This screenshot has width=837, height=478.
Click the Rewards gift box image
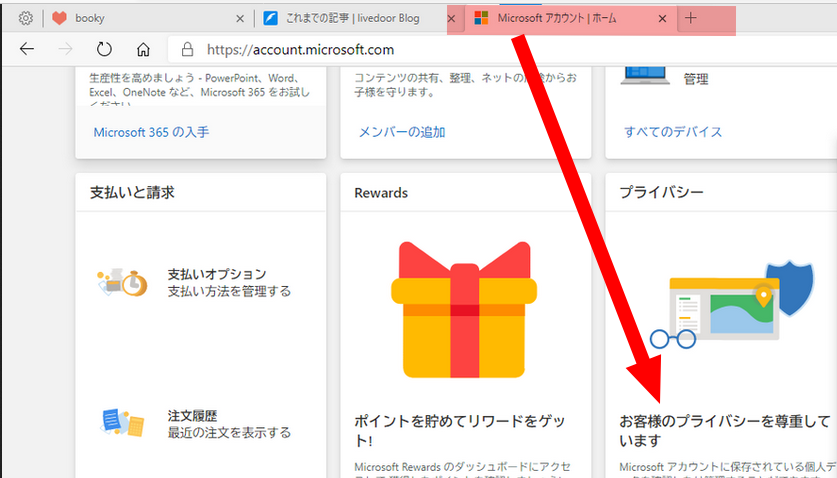464,310
